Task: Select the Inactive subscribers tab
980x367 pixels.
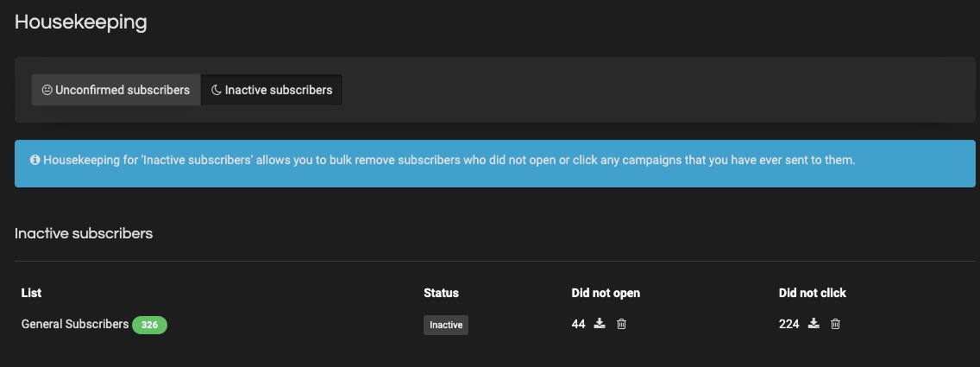Action: [271, 90]
